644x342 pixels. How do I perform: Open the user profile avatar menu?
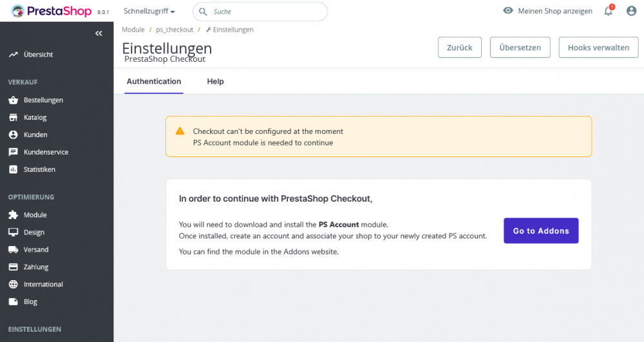tap(631, 11)
